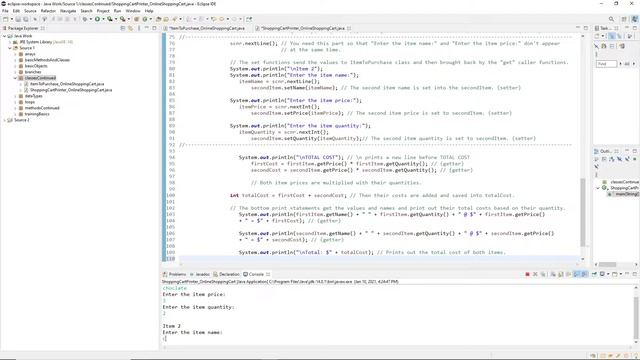640x360 pixels.
Task: Switch to the Declaration tab
Action: (x=226, y=274)
